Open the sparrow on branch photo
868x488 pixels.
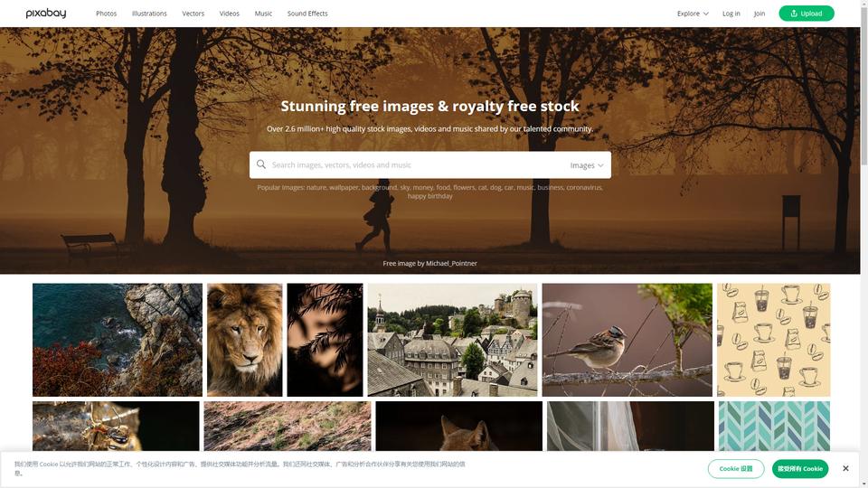[627, 340]
